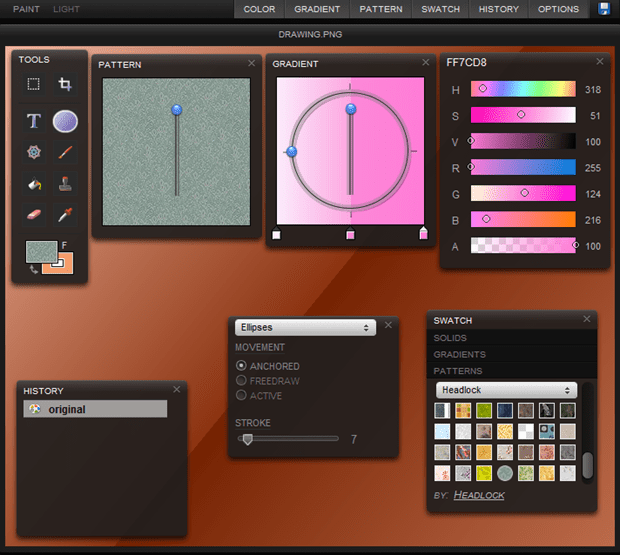This screenshot has width=620, height=555.
Task: Pick the Brush tool
Action: pyautogui.click(x=65, y=153)
